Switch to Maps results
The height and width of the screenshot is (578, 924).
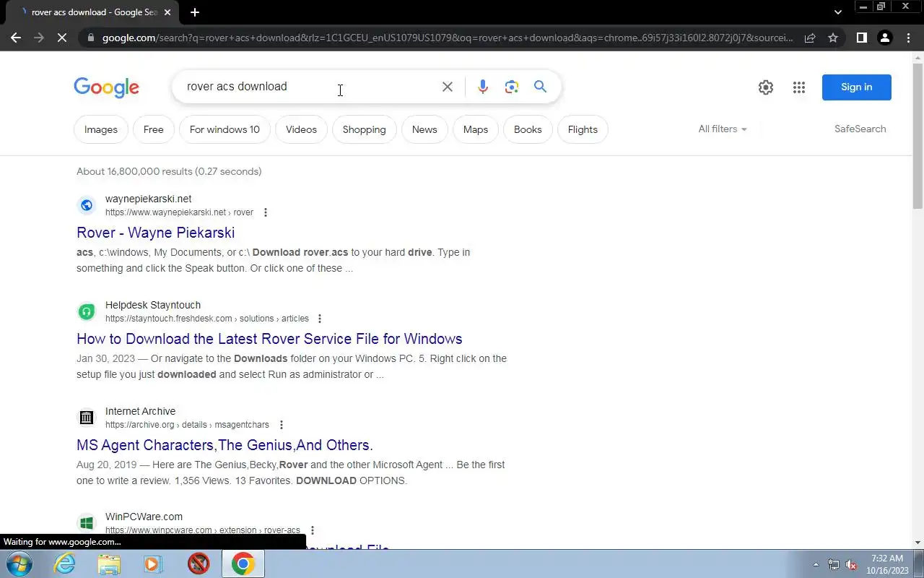pos(476,129)
